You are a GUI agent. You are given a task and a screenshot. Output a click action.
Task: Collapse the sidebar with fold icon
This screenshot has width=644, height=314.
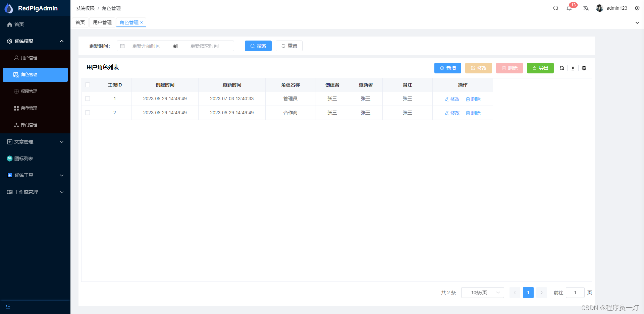click(8, 306)
